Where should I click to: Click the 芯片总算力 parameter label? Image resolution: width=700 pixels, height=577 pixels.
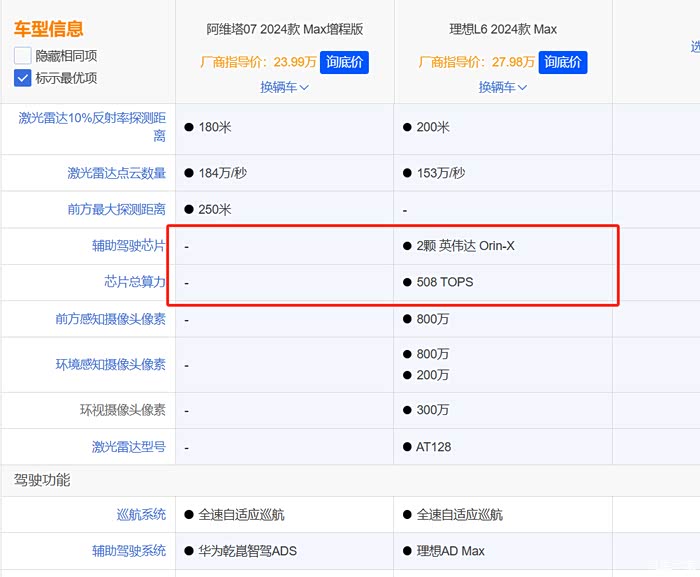point(135,282)
